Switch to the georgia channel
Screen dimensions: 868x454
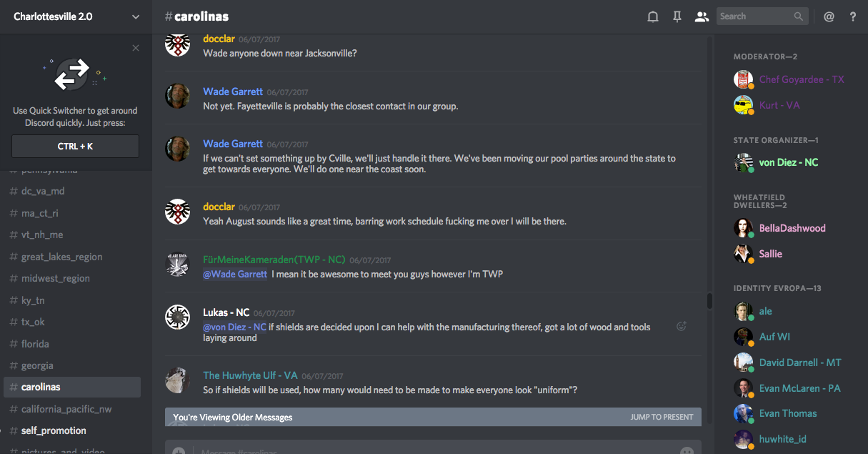pos(37,365)
